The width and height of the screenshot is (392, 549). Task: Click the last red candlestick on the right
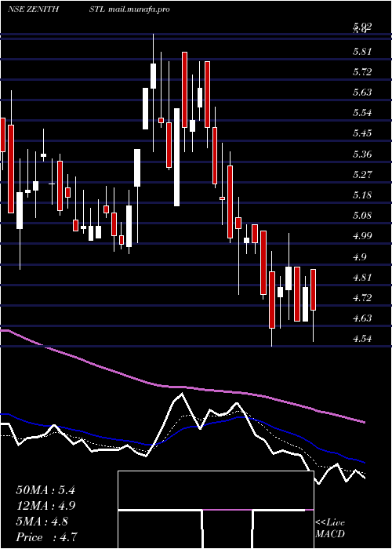(x=314, y=289)
